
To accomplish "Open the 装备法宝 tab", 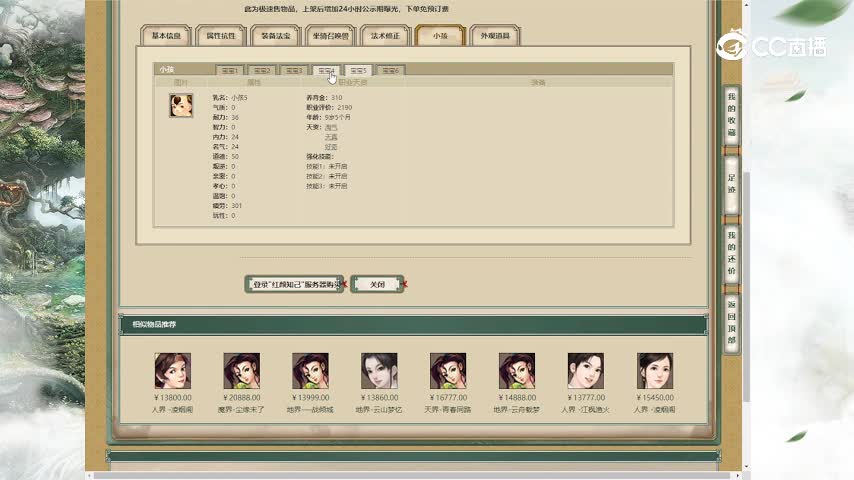I will pyautogui.click(x=276, y=35).
